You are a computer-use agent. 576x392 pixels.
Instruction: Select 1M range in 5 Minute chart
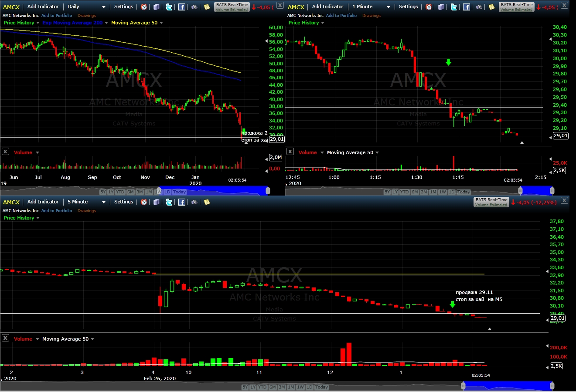coord(291,387)
